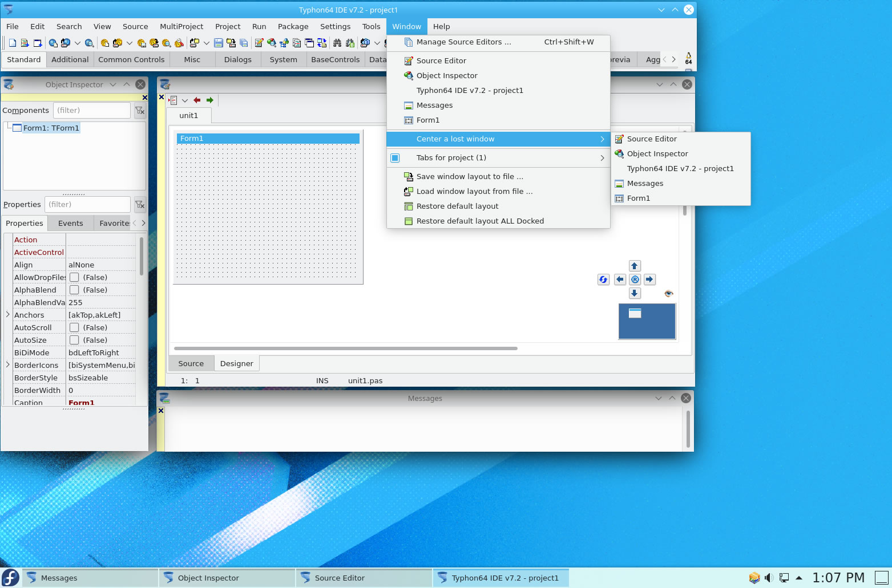Click the Properties filter funnel icon
This screenshot has width=892, height=588.
point(140,204)
